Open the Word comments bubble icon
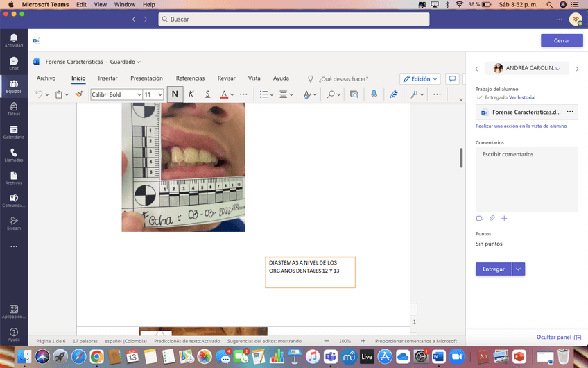The image size is (588, 368). 452,78
